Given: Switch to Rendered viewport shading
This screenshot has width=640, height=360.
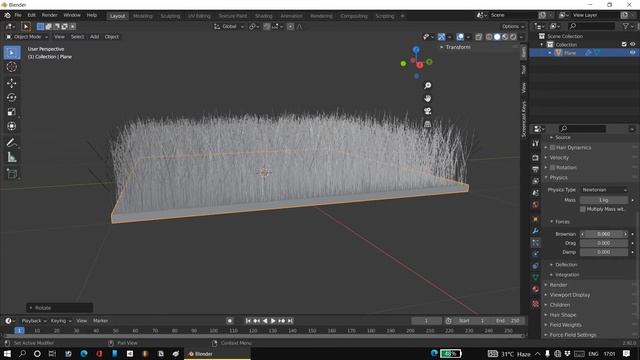Looking at the screenshot, I should point(513,37).
